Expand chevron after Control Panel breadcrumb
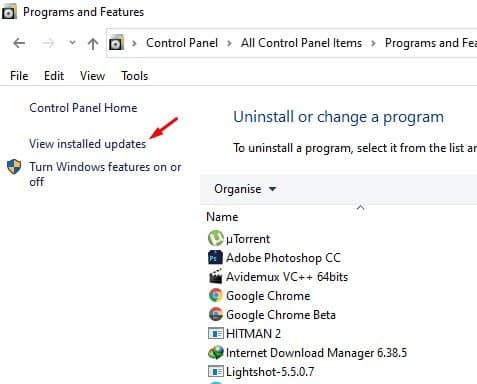This screenshot has height=384, width=477. tap(229, 43)
